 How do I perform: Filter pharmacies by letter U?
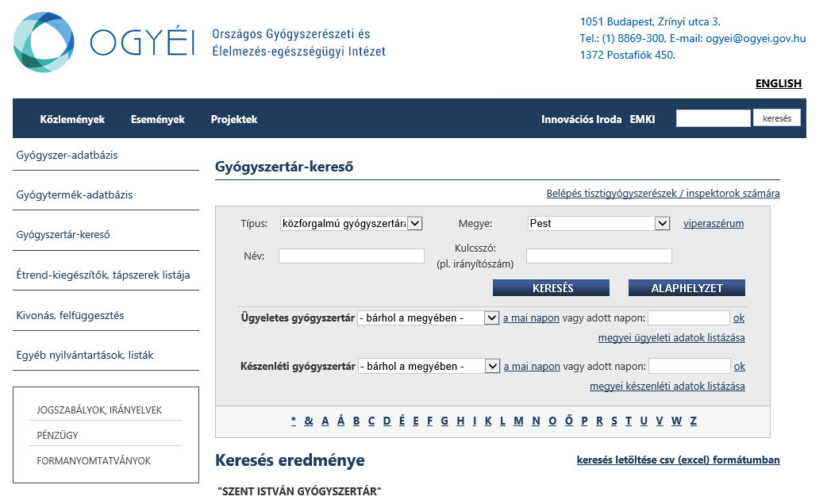tap(644, 421)
